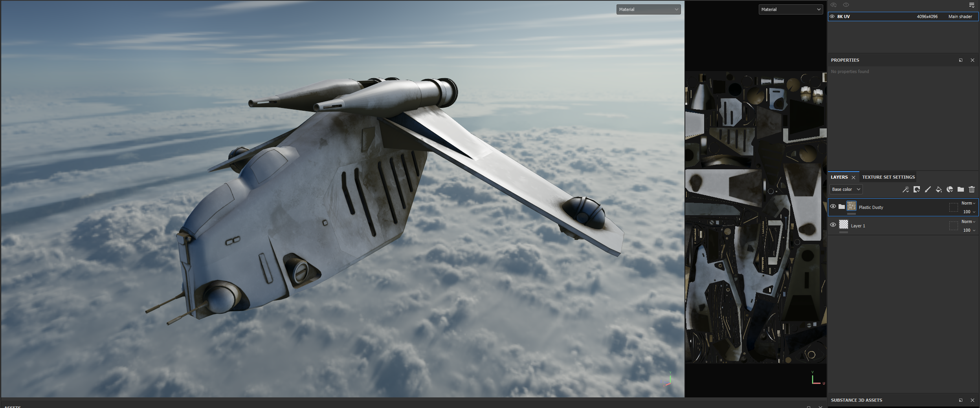This screenshot has height=408, width=980.
Task: Add a folder using Layers toolbar folder icon
Action: pyautogui.click(x=961, y=189)
